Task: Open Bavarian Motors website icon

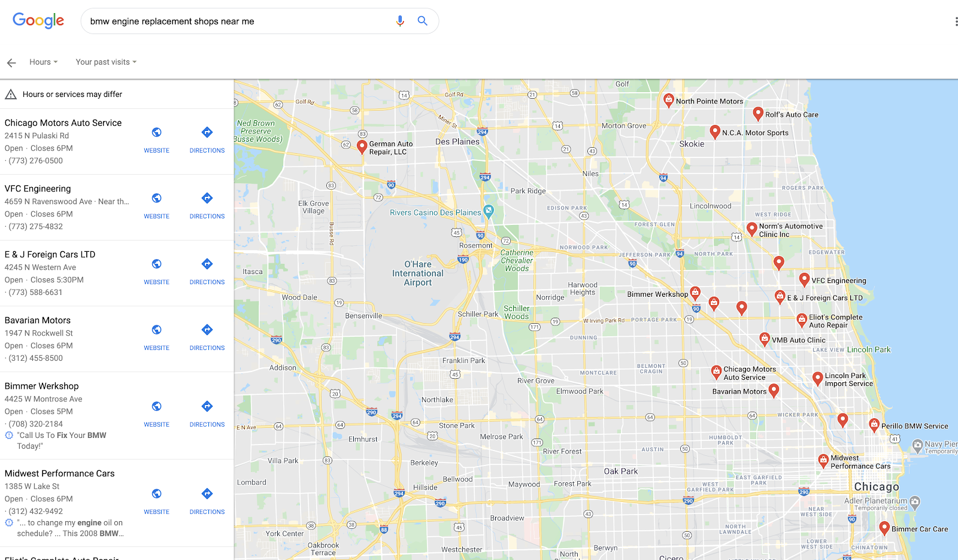Action: point(156,330)
